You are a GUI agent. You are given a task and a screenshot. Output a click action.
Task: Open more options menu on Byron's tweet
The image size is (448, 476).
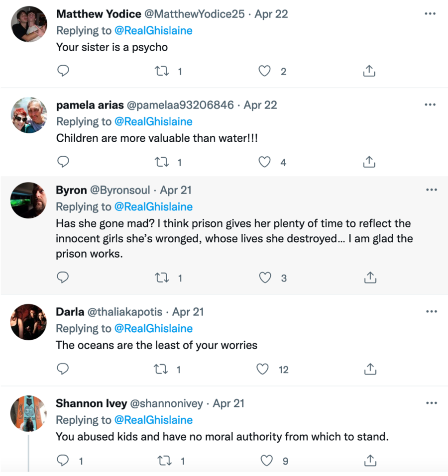pos(431,190)
